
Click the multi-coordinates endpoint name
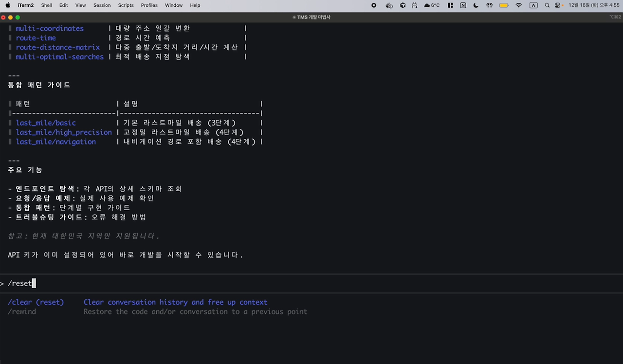pos(50,28)
